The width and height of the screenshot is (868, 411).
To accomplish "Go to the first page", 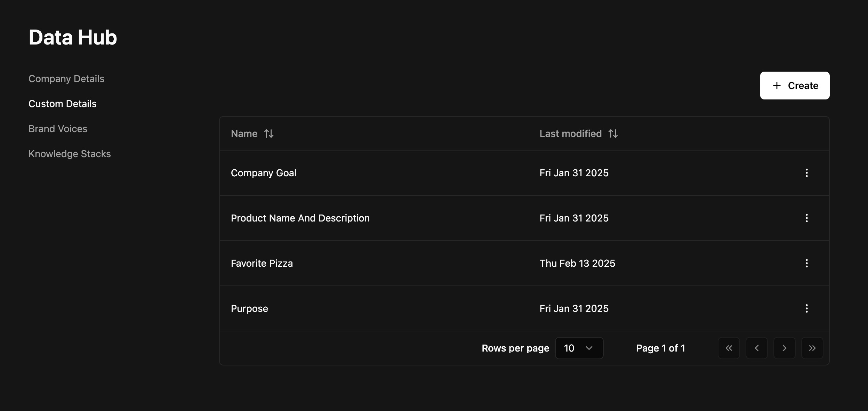I will [x=729, y=348].
